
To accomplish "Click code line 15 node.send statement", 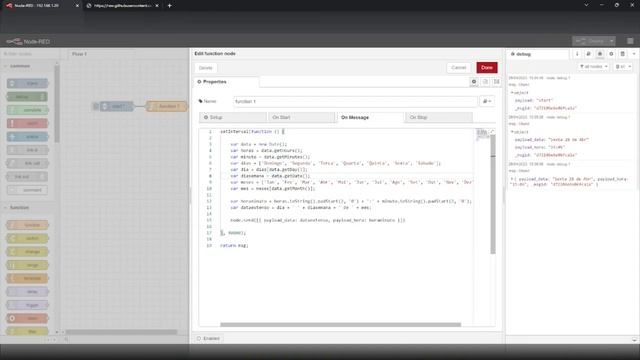I will click(318, 220).
